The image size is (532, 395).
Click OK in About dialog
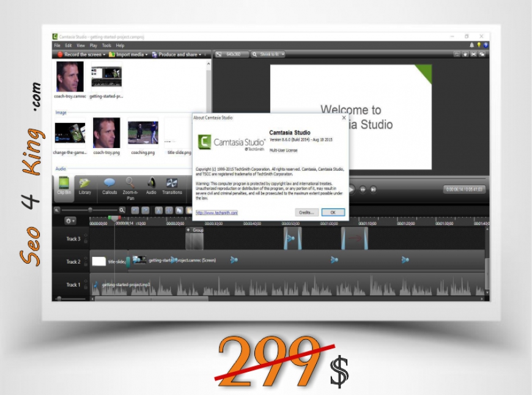333,212
